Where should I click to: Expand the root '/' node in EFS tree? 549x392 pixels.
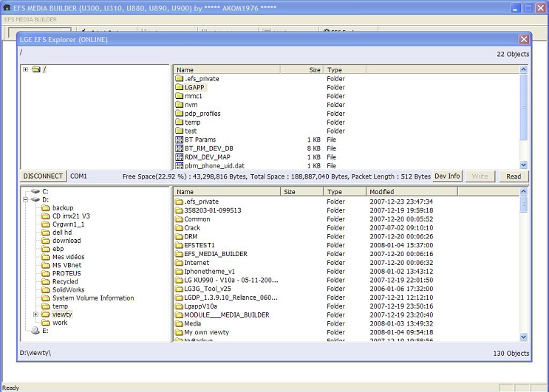coord(26,69)
